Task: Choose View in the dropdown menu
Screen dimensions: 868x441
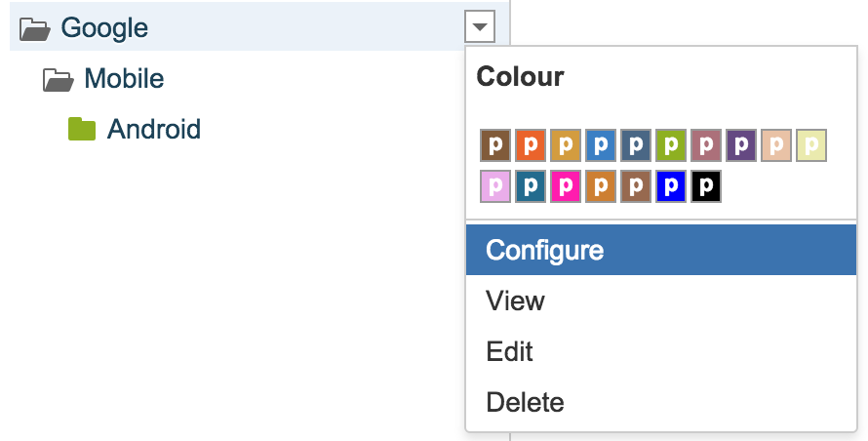Action: (x=515, y=301)
